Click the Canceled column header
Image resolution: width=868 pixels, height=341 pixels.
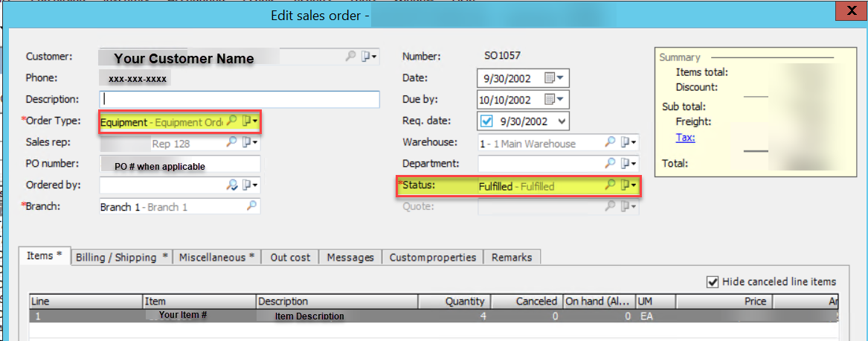[527, 301]
